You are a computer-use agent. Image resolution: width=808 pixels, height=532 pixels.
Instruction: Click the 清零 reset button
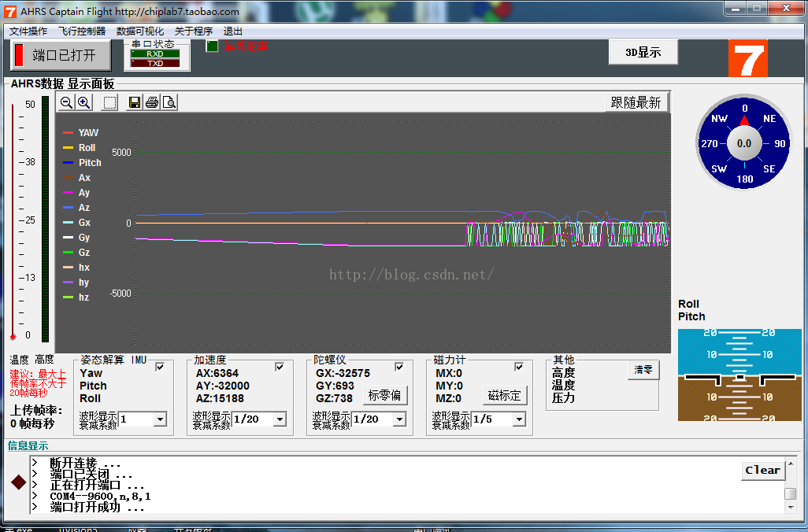click(x=643, y=370)
